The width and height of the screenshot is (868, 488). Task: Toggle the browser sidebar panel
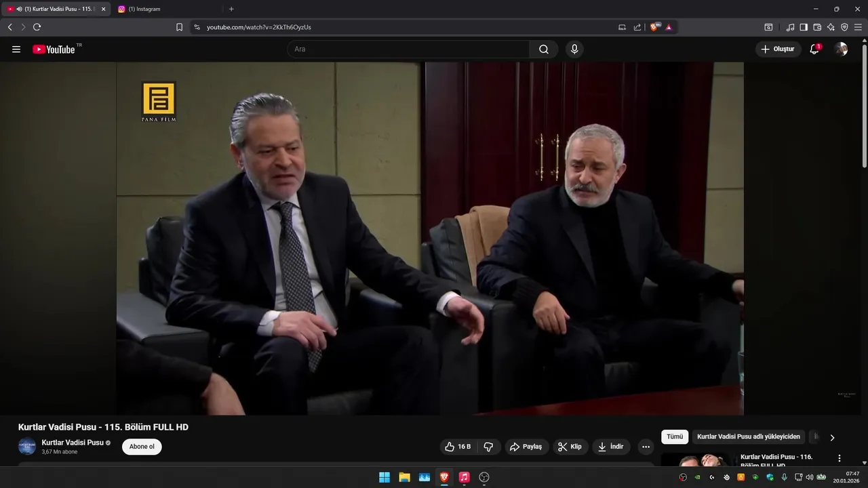coord(804,27)
